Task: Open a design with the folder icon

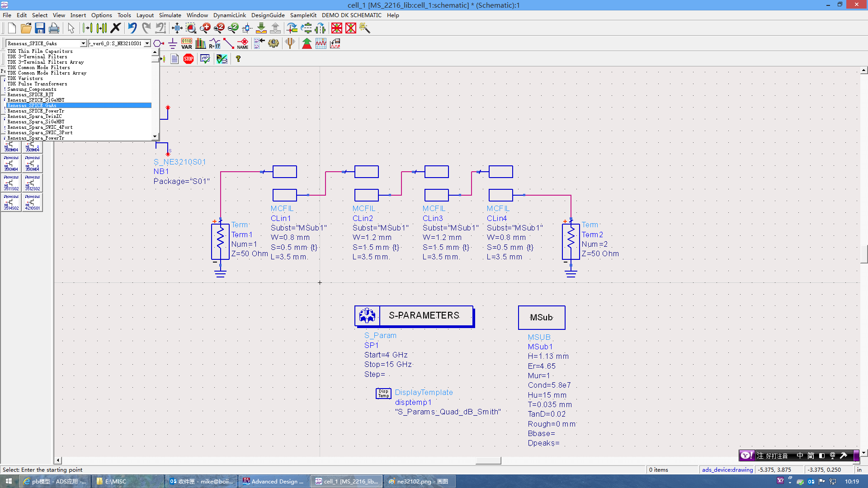Action: point(26,28)
